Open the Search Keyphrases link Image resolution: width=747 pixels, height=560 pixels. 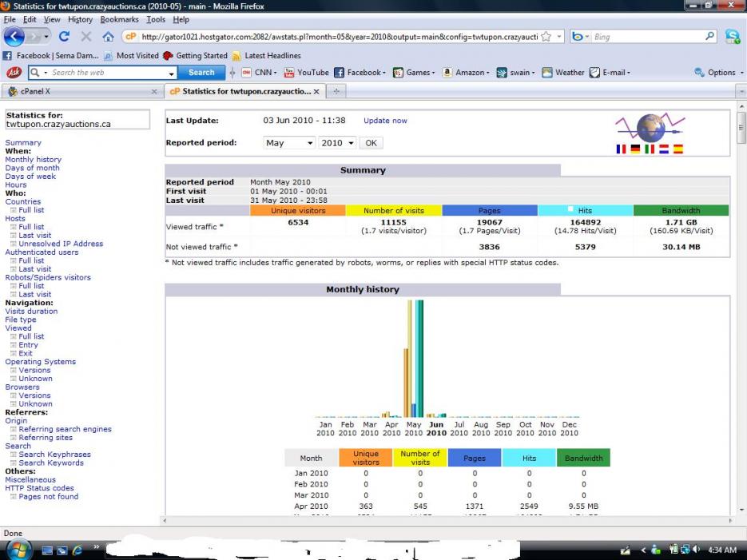pyautogui.click(x=54, y=455)
